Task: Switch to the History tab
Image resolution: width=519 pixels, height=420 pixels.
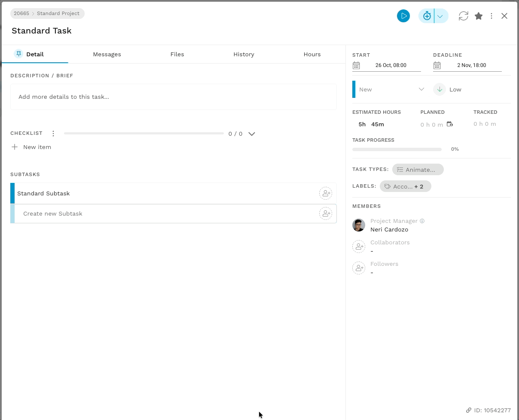Action: (x=244, y=54)
